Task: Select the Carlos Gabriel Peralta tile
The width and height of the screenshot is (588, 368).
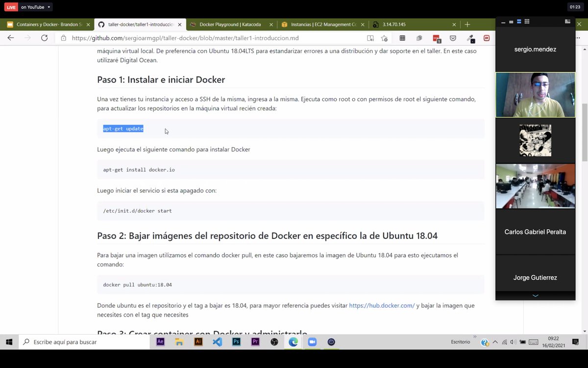Action: click(x=535, y=232)
